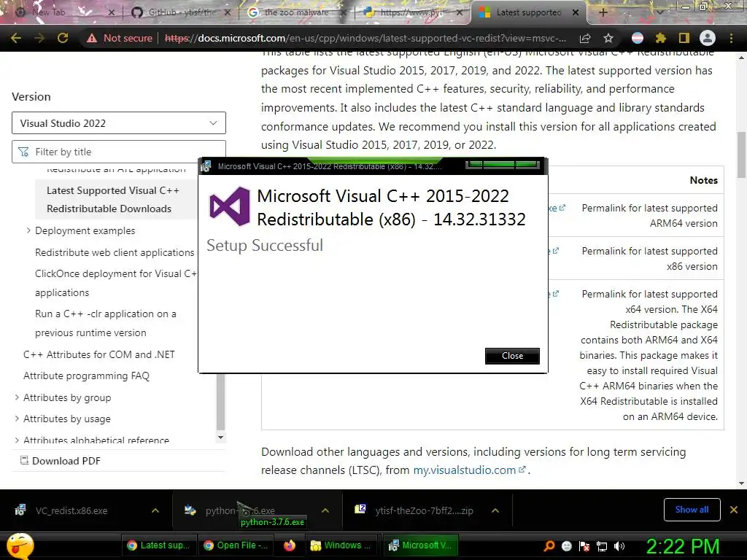Image resolution: width=747 pixels, height=560 pixels.
Task: Open the Chrome three-dot menu
Action: [731, 38]
